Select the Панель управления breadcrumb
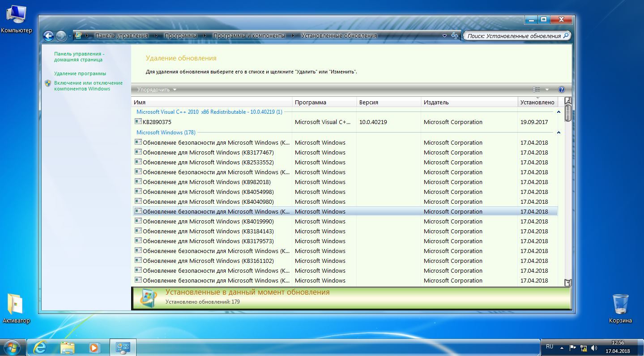Screen dimensions: 644x356 121,35
